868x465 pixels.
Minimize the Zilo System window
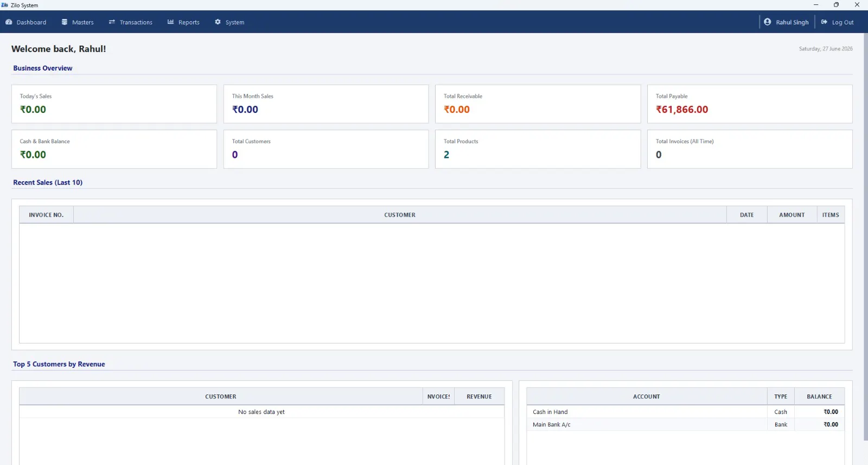pos(815,5)
